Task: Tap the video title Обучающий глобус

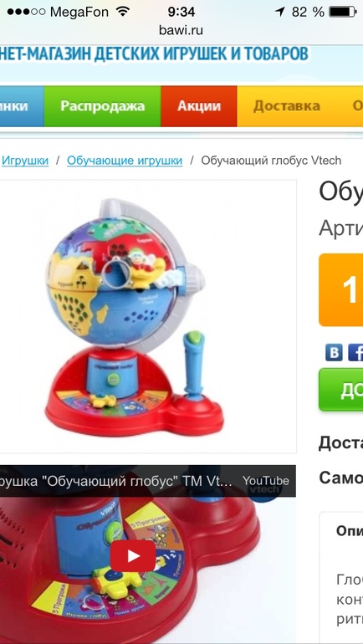Action: [116, 481]
